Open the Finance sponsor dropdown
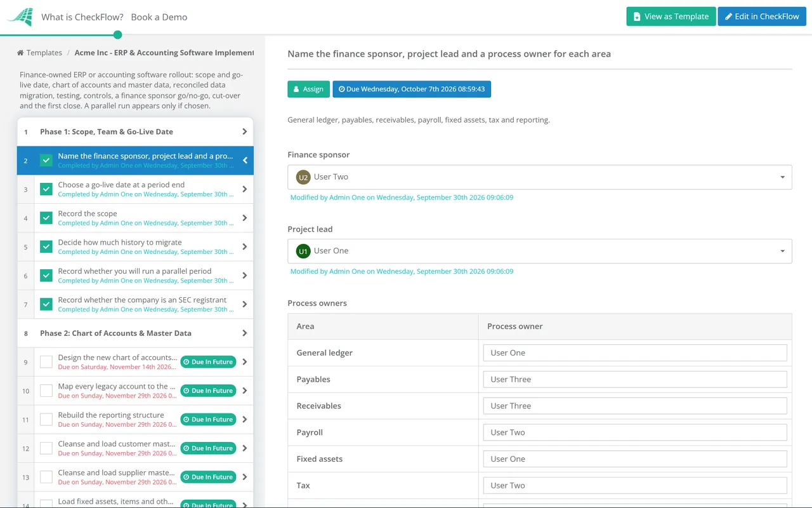812x508 pixels. 540,177
